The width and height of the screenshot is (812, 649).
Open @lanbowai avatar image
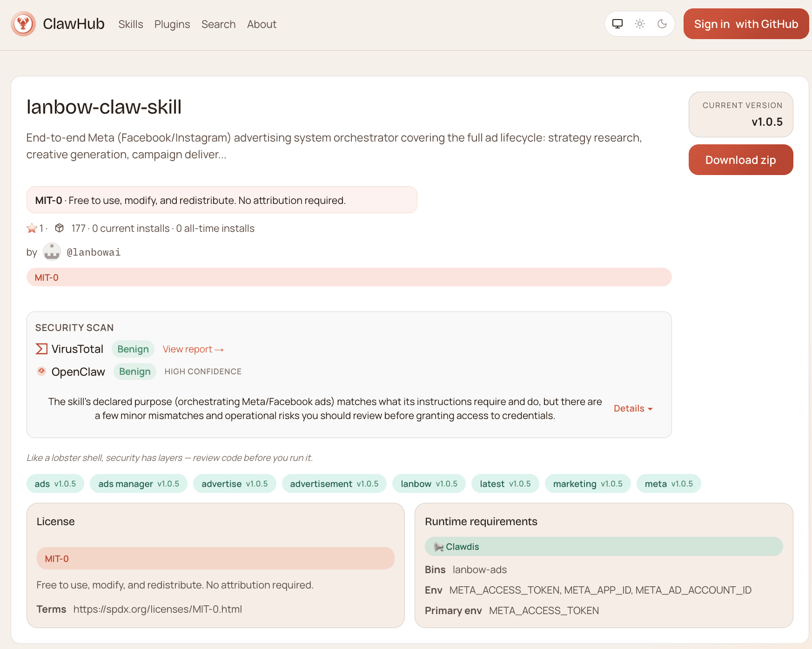click(x=52, y=252)
